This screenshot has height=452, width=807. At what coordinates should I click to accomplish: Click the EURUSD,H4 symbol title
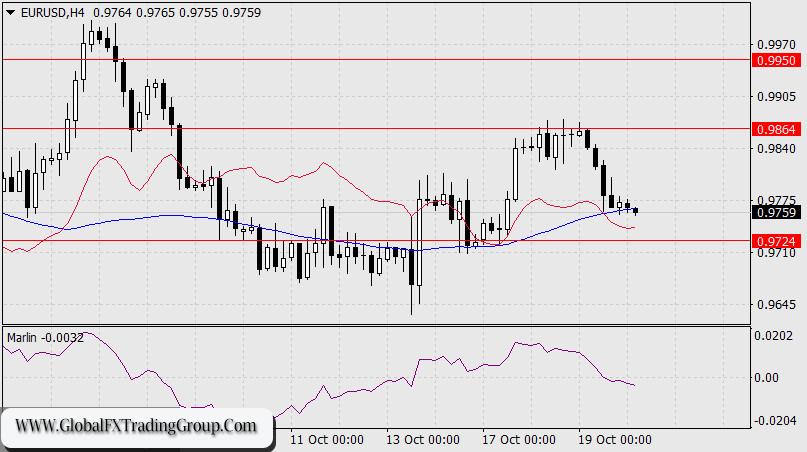point(52,13)
